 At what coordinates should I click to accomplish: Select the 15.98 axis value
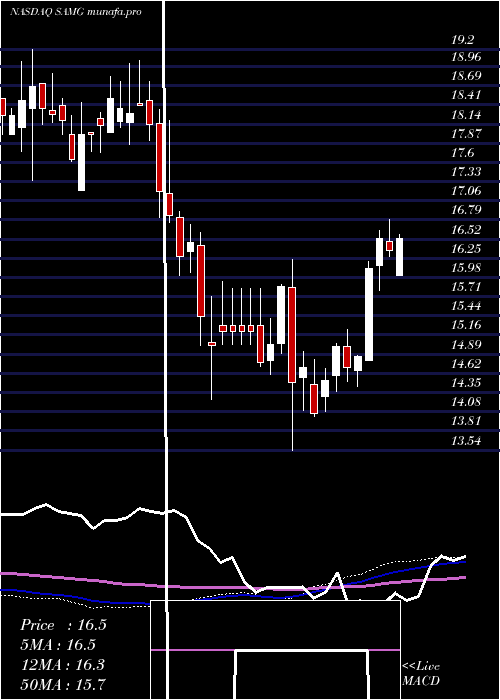[467, 267]
